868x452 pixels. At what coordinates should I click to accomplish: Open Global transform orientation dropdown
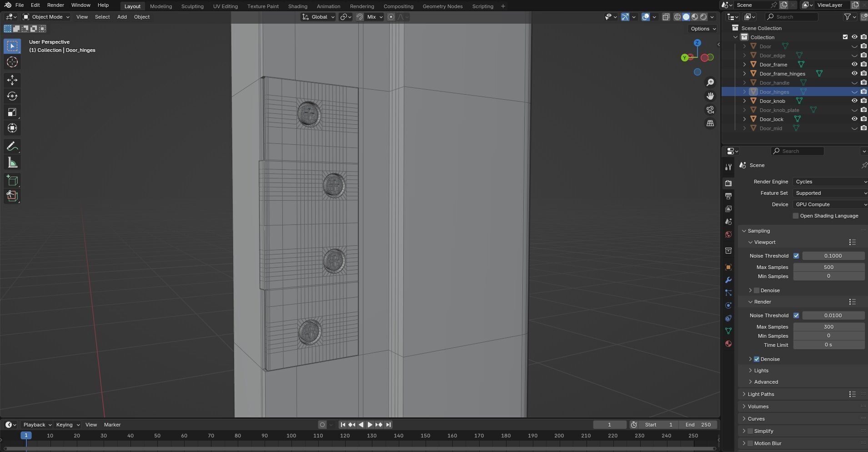click(318, 17)
